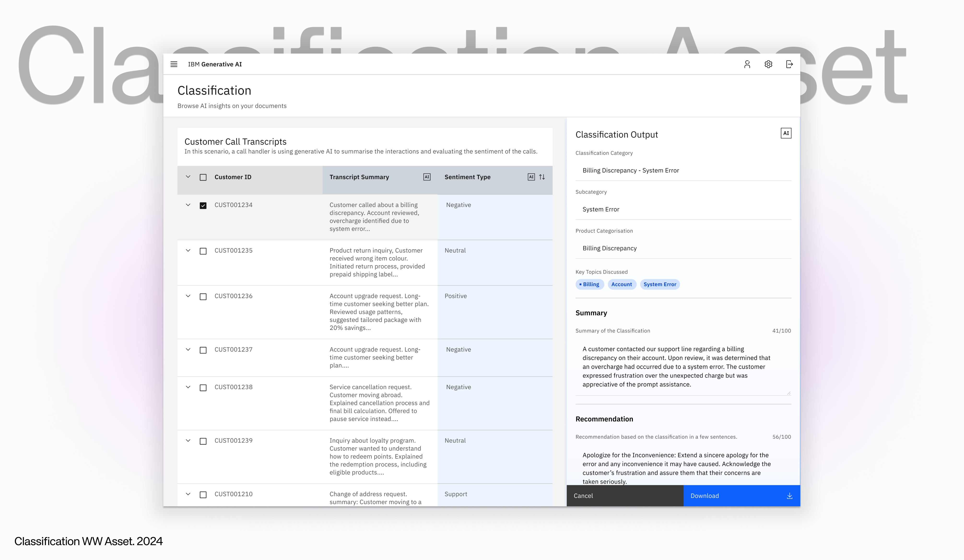The image size is (964, 560).
Task: Expand all rows via header chevron
Action: point(188,177)
